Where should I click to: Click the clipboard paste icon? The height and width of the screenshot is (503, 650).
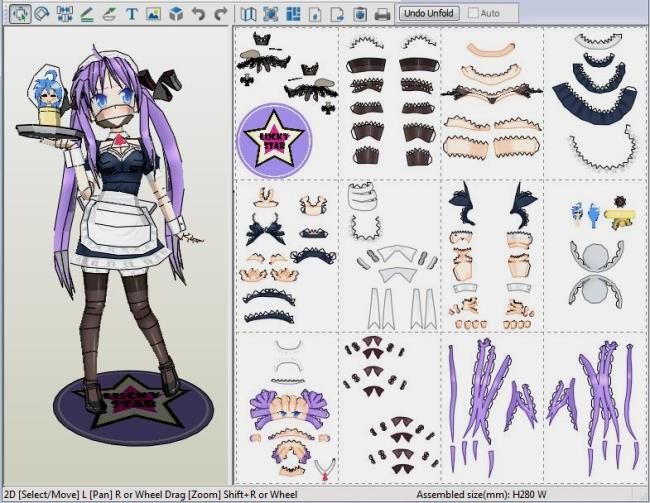(x=360, y=14)
